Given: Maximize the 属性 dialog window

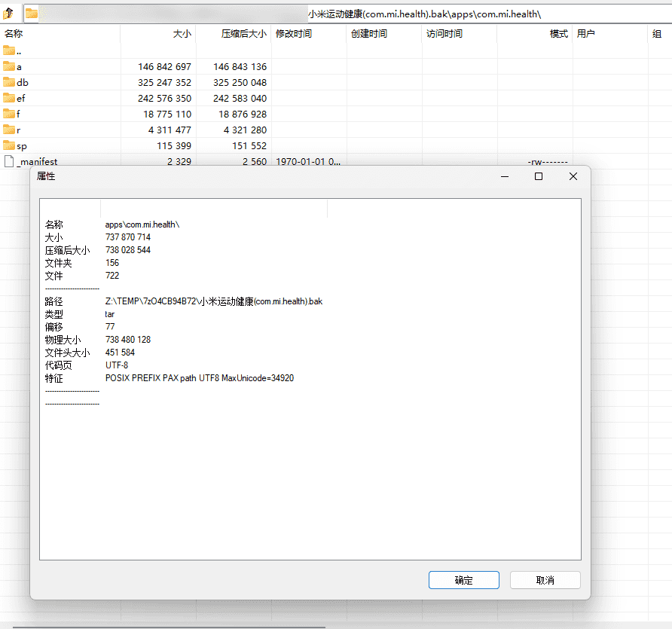Looking at the screenshot, I should (x=539, y=176).
